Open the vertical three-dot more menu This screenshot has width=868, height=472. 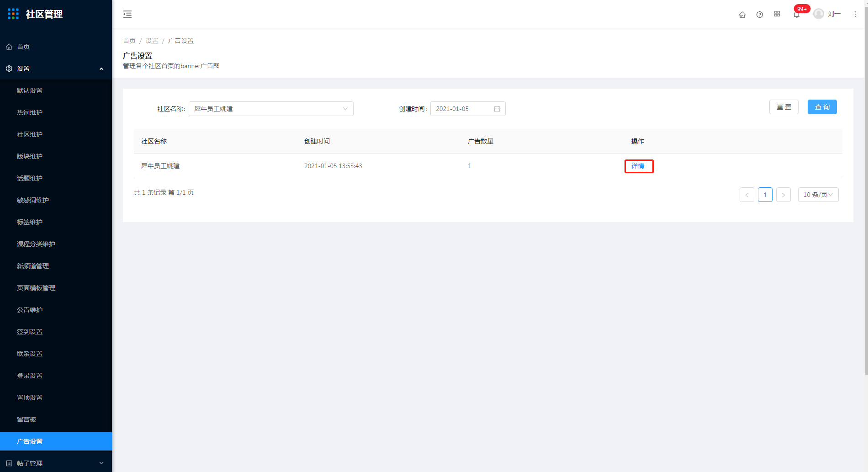(855, 14)
